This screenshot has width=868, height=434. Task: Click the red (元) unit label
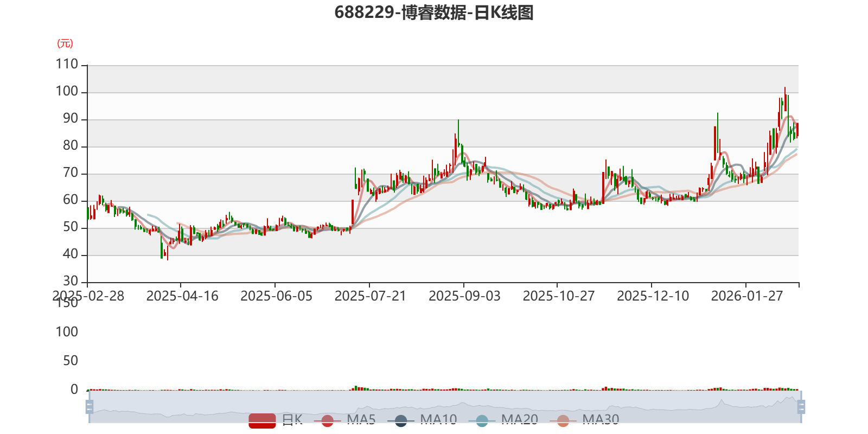[65, 44]
